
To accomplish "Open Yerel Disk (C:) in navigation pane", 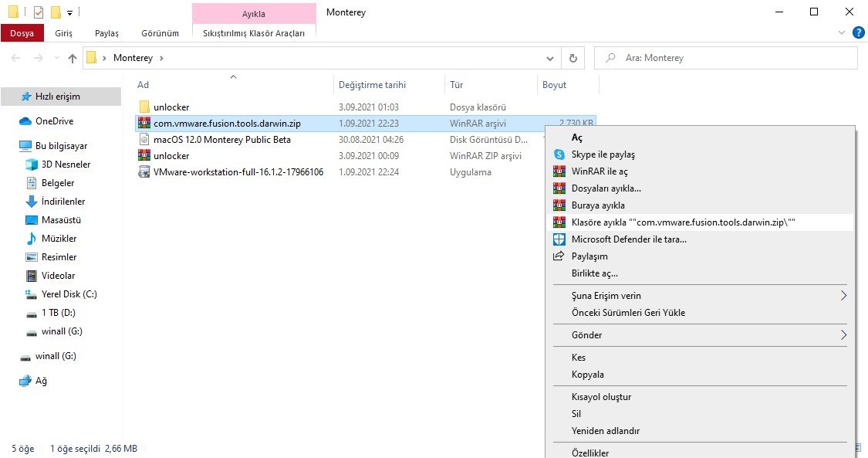I will [69, 294].
